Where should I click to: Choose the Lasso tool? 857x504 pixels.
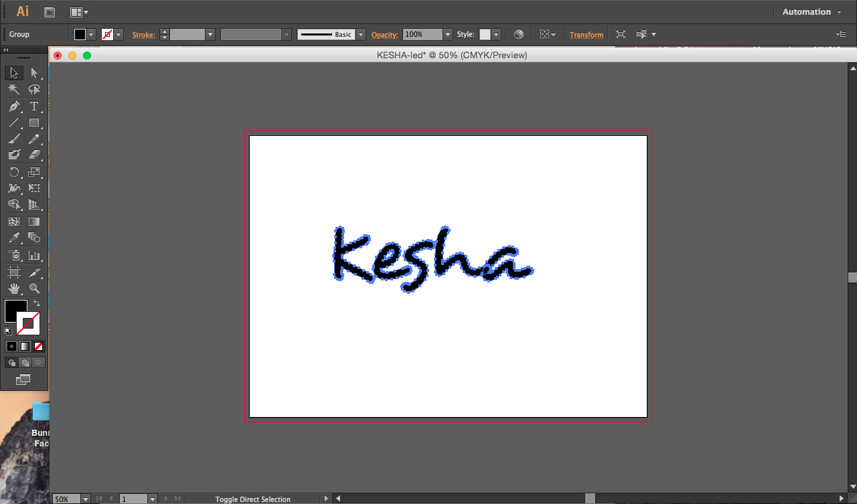pyautogui.click(x=34, y=89)
